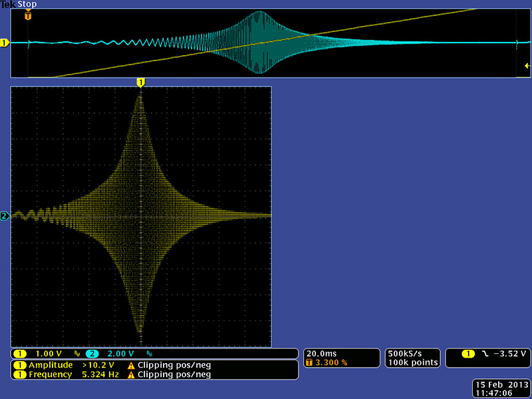Click channel 1 marker above XY plot
The image size is (532, 399).
140,82
